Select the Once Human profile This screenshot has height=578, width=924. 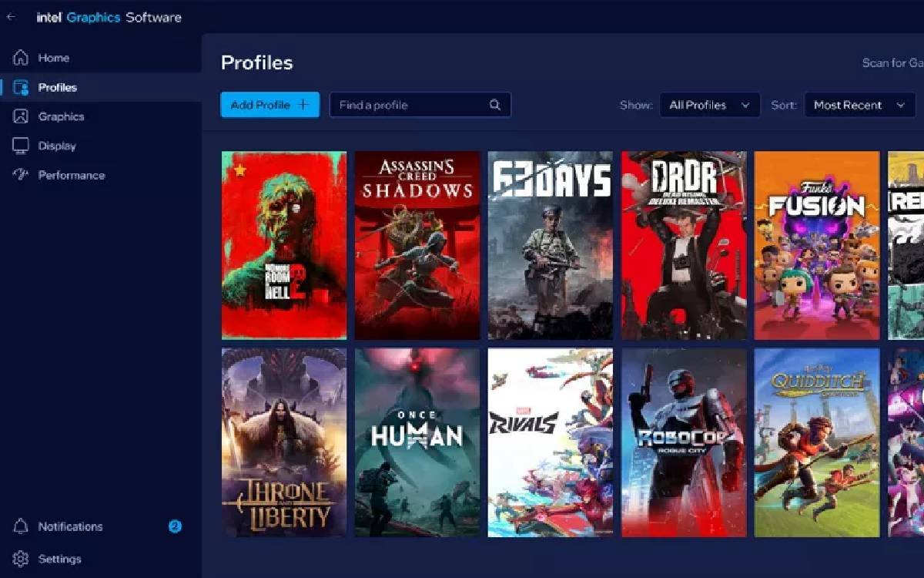417,442
